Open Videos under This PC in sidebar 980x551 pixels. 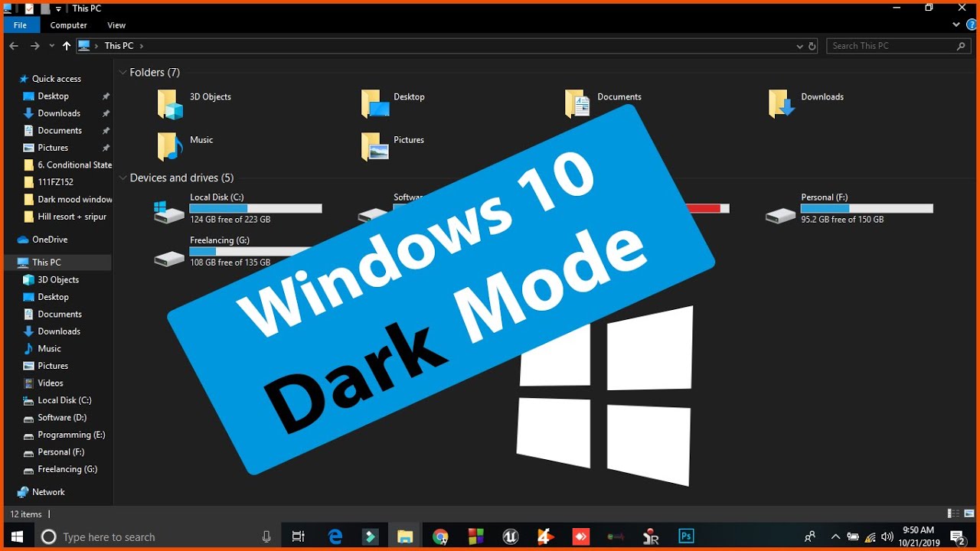tap(51, 383)
